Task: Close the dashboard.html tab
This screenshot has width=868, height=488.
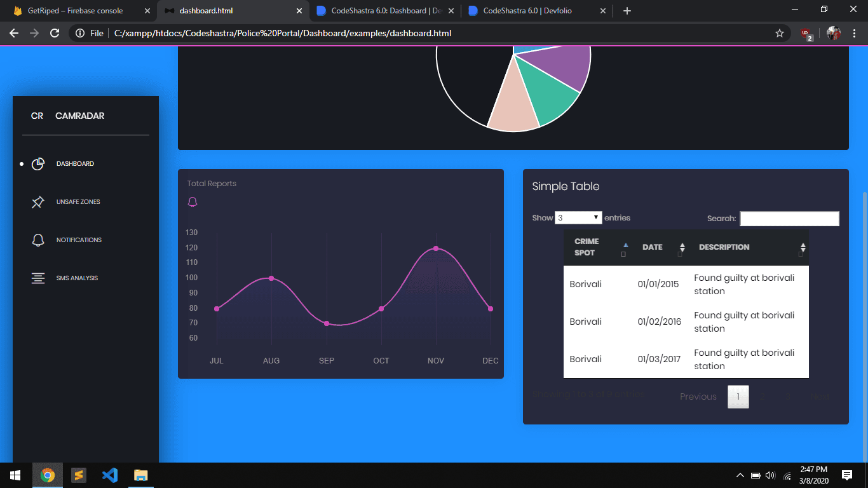Action: coord(299,11)
